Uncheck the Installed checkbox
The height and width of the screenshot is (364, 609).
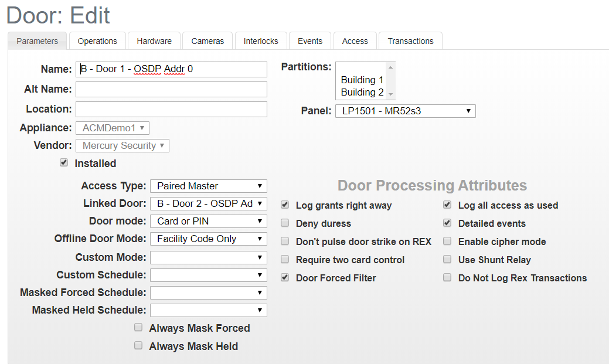tap(63, 162)
